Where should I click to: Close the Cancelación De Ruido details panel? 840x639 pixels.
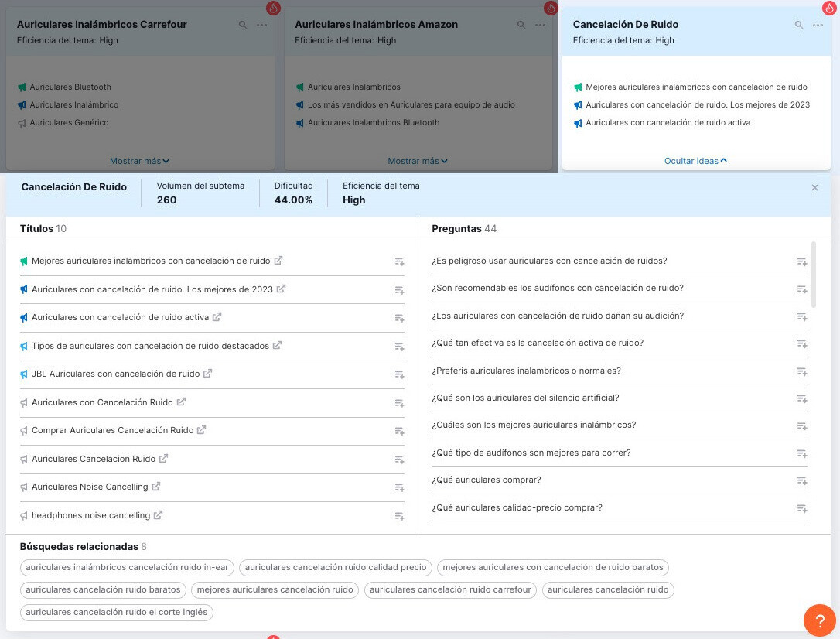(x=814, y=187)
